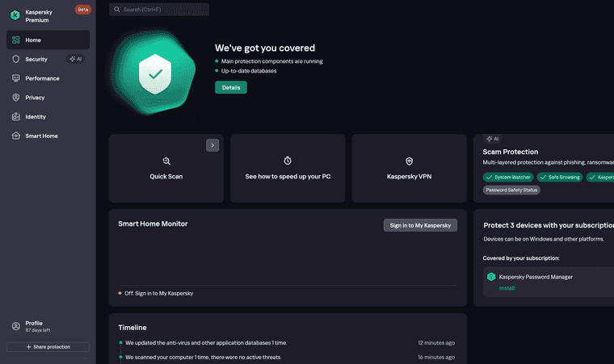Click the speed-up stopwatch icon
Screen dimensions: 614x364
click(288, 161)
